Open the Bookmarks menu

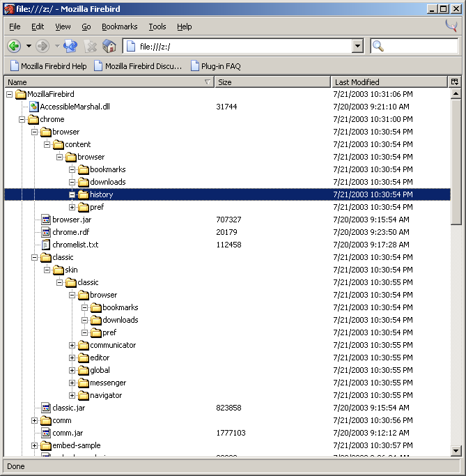click(x=119, y=26)
